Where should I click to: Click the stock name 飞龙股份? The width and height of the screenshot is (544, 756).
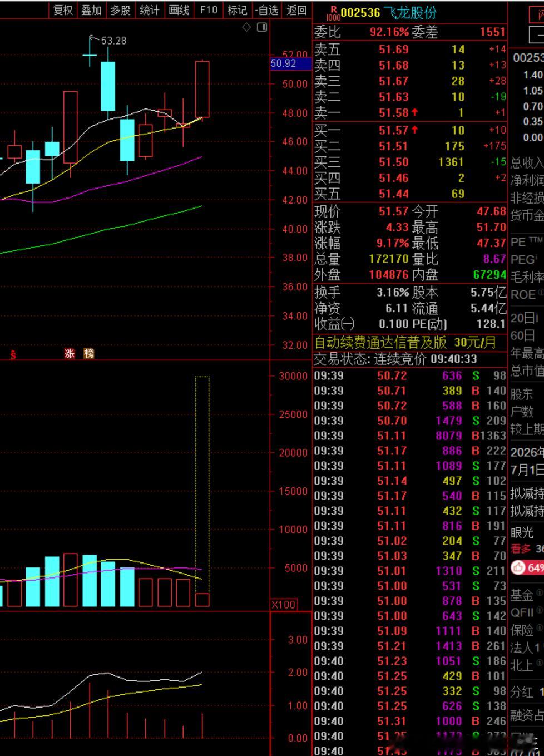point(411,13)
